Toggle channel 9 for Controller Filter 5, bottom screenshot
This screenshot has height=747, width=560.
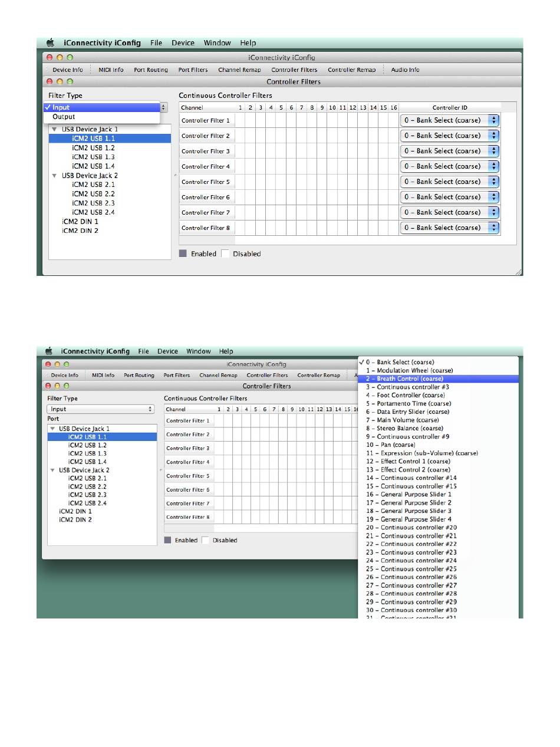coord(292,476)
